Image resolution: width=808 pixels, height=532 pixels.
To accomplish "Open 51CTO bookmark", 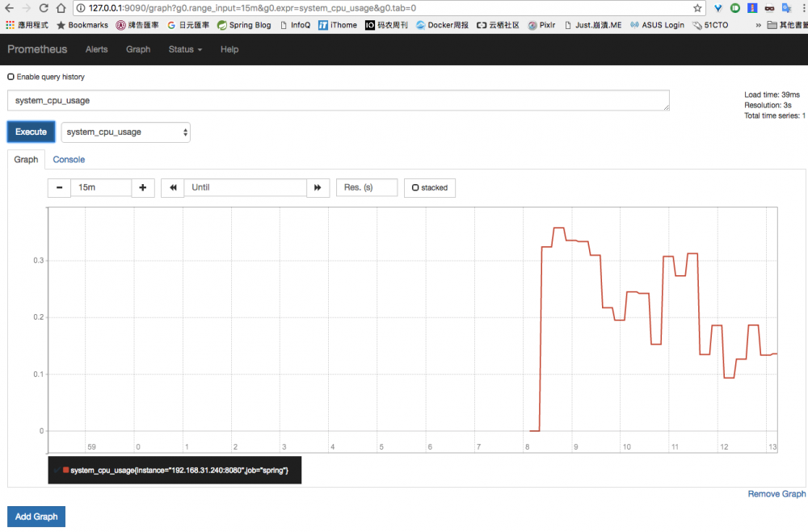I will (x=710, y=25).
